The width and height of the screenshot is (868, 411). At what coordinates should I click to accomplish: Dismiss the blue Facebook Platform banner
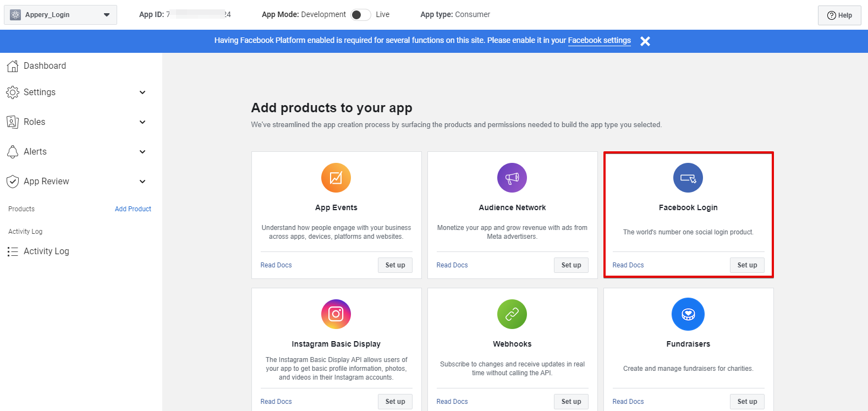[645, 41]
